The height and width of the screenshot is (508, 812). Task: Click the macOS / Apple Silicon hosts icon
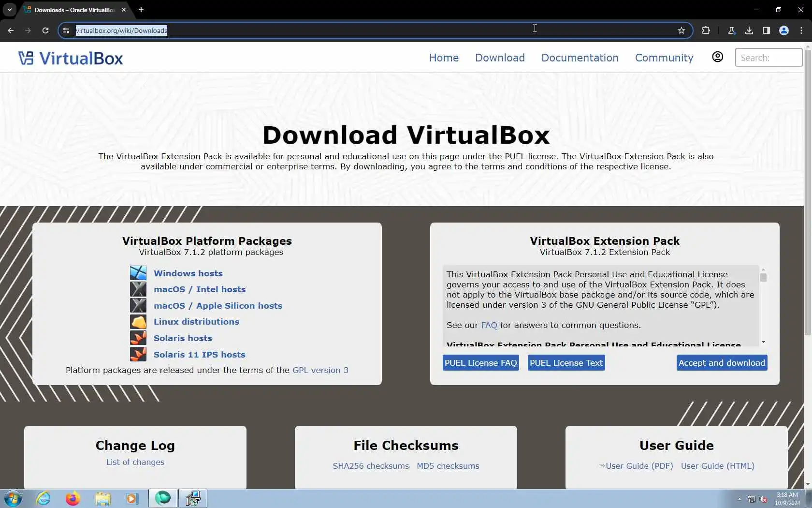pyautogui.click(x=138, y=305)
